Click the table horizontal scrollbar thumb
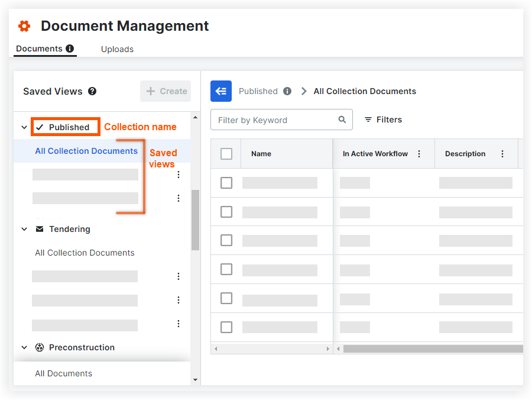The image size is (532, 400). 433,349
